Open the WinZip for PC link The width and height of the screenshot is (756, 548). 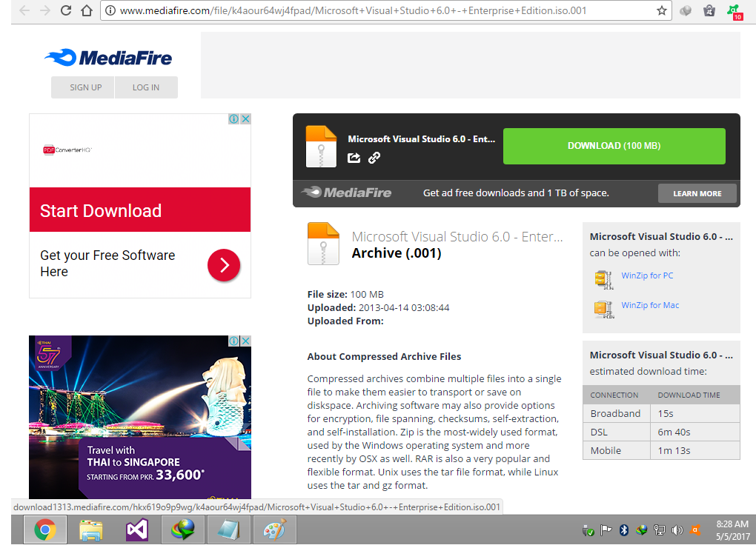click(x=647, y=275)
